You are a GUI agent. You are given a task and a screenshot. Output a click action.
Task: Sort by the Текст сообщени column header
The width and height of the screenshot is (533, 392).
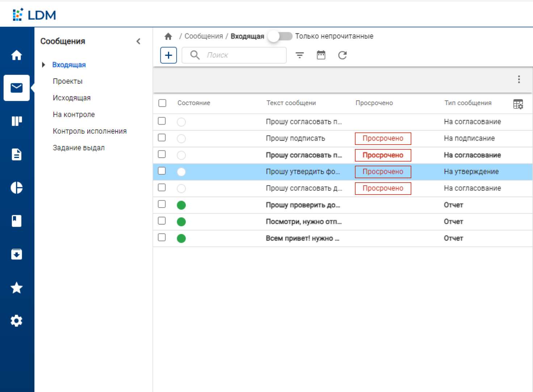[291, 103]
